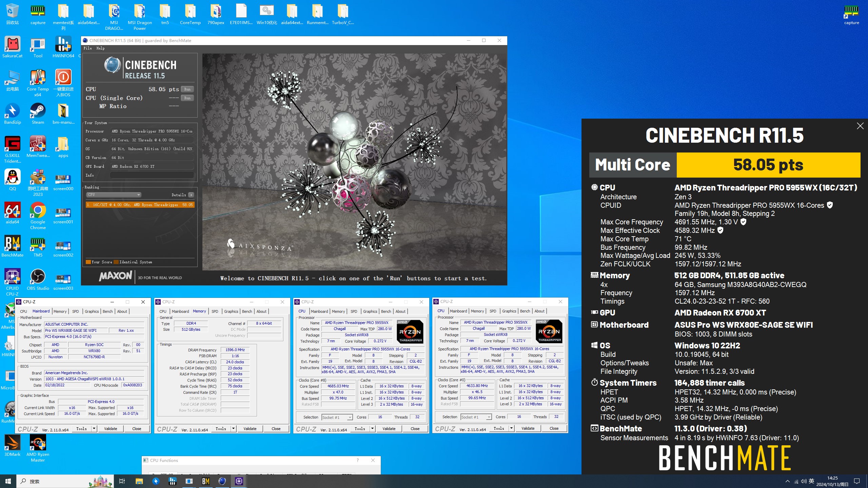
Task: Launch BenchMate desktop shortcut
Action: 12,246
